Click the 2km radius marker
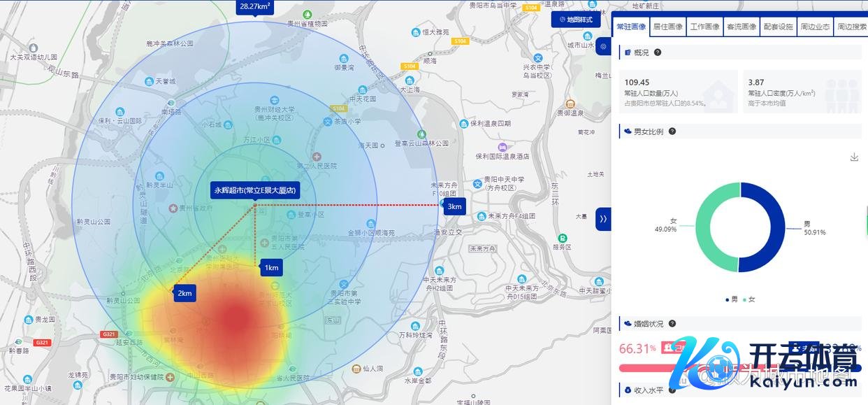 click(x=185, y=293)
